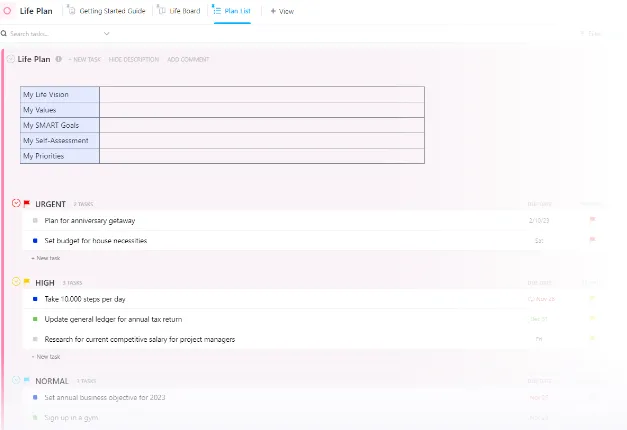Collapse the URGENT group

16,203
